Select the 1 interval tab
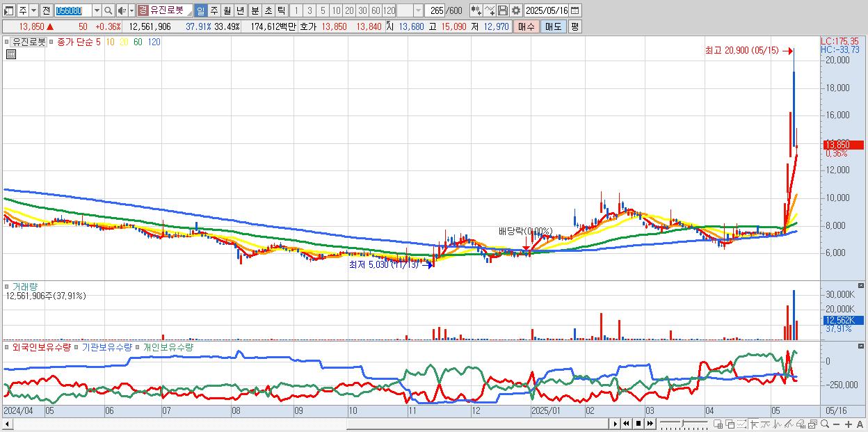The image size is (868, 432). click(296, 10)
